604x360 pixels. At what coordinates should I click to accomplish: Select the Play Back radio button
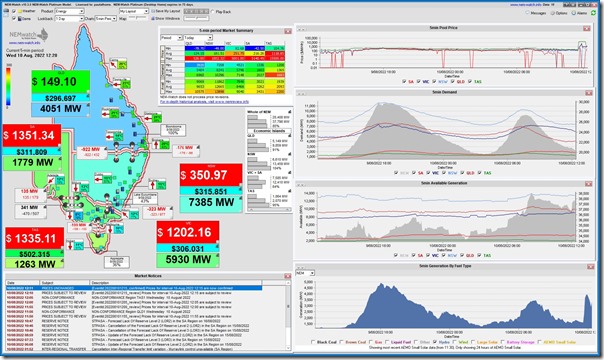point(213,12)
